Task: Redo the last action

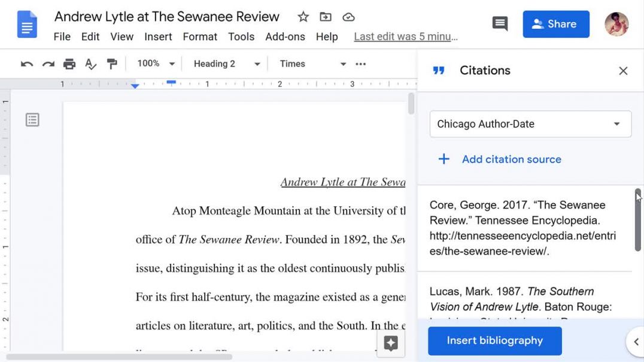Action: (x=48, y=64)
